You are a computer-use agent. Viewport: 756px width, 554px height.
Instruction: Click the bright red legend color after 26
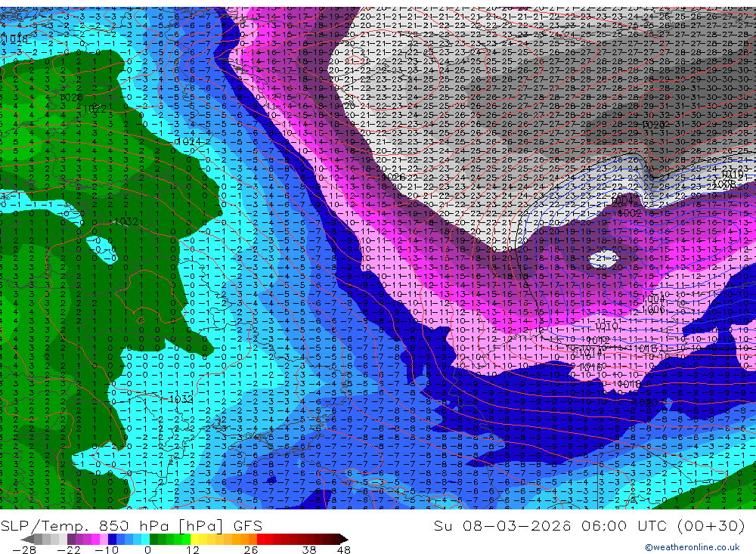pyautogui.click(x=261, y=539)
